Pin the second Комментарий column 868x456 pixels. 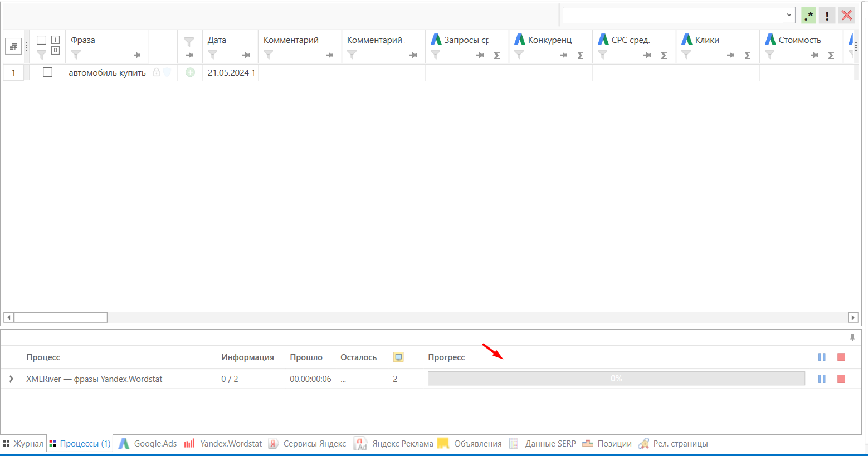[413, 55]
